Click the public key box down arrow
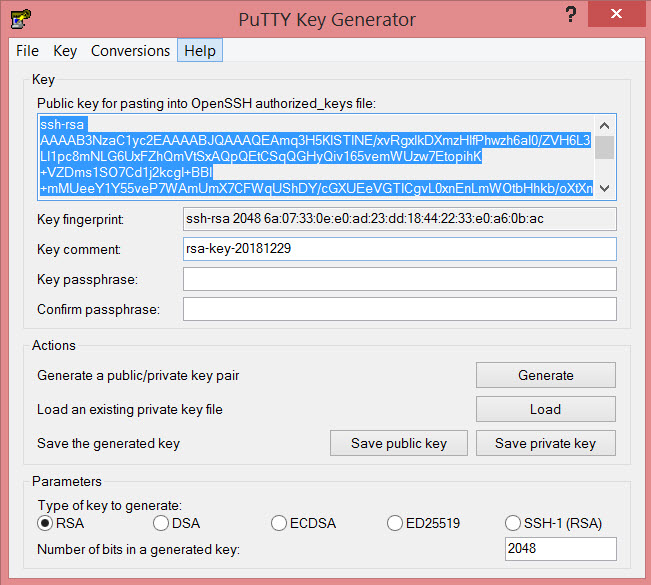This screenshot has height=585, width=651. point(604,188)
